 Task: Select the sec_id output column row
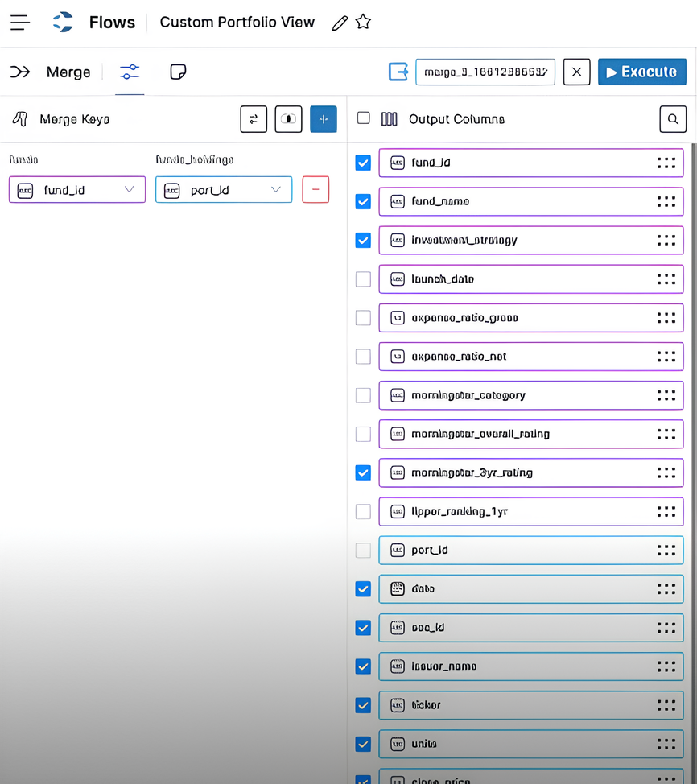coord(531,628)
